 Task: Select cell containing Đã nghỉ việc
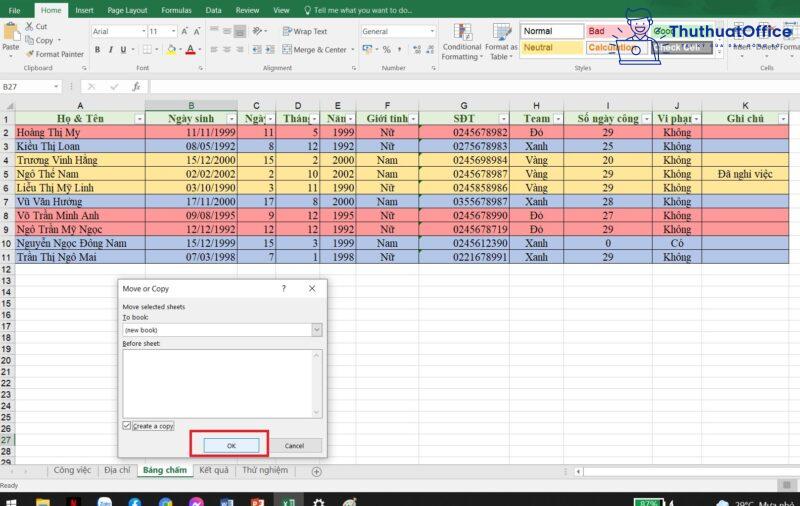tap(745, 174)
